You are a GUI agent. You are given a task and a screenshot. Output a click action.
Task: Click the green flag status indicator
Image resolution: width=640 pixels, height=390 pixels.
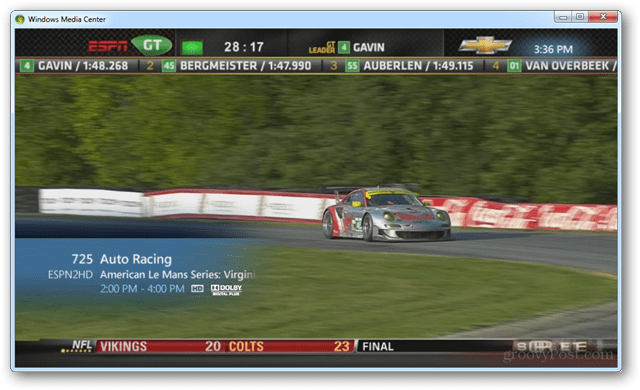192,47
